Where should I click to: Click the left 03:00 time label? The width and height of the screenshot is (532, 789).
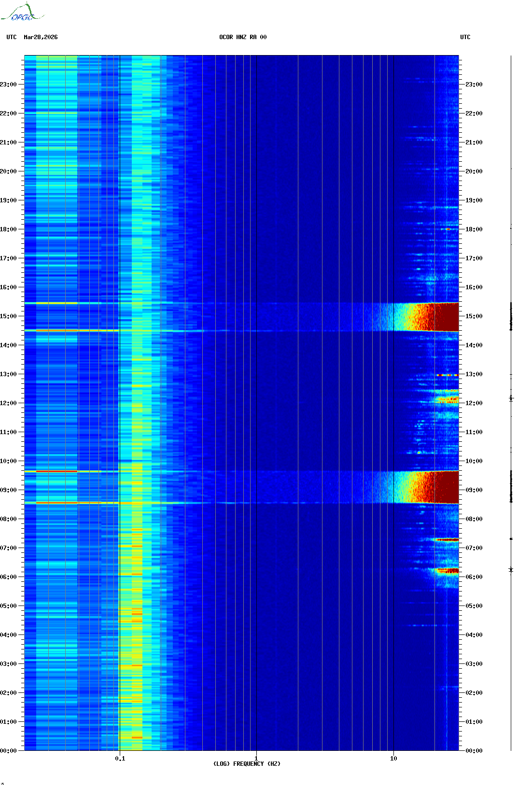point(8,664)
